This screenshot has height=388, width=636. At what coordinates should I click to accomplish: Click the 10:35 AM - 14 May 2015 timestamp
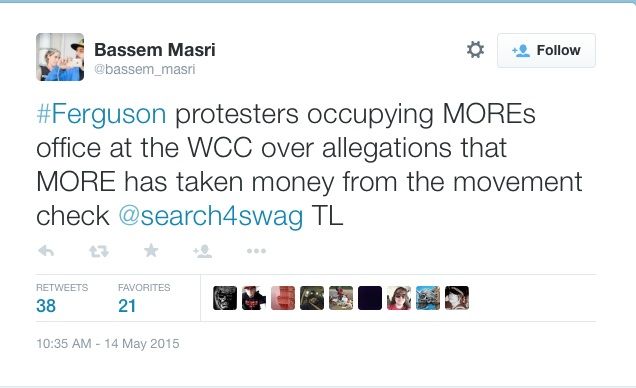[107, 344]
